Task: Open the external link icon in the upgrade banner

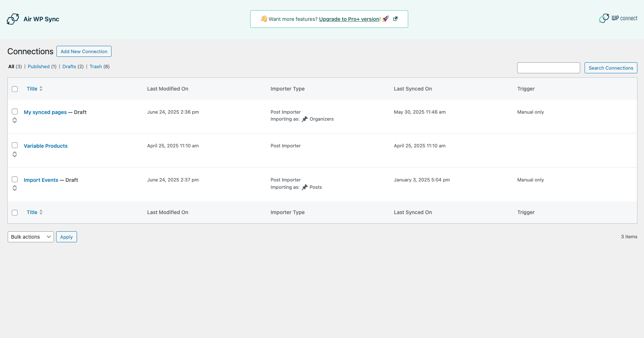Action: click(395, 19)
